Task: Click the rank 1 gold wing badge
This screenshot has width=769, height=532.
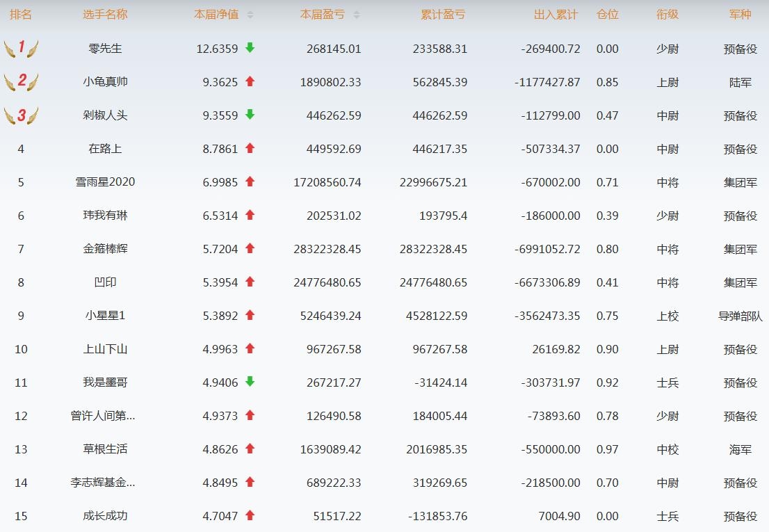Action: pyautogui.click(x=21, y=49)
